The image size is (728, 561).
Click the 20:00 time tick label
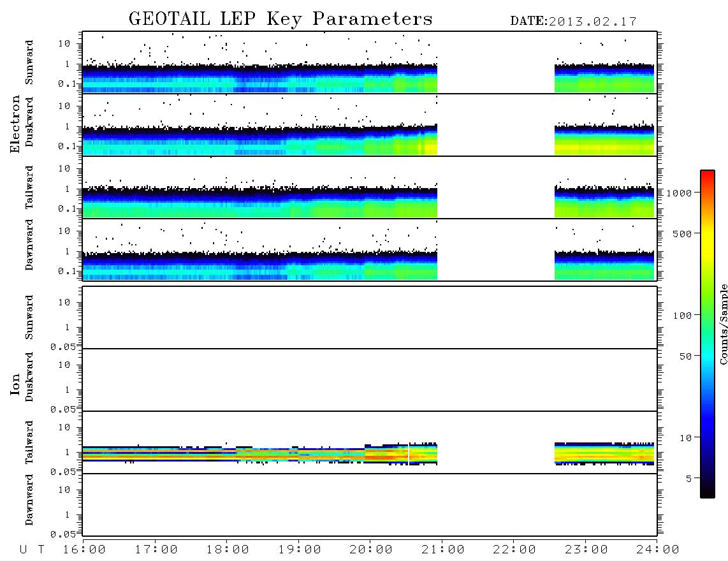click(371, 550)
